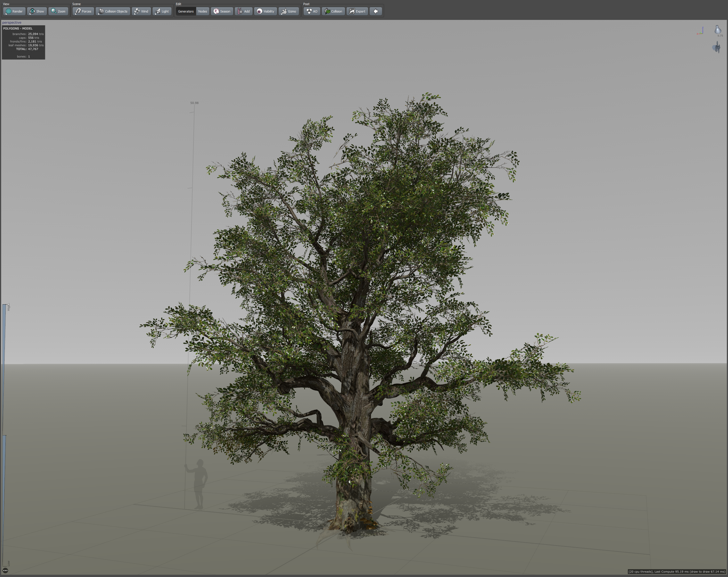This screenshot has width=728, height=577.
Task: Click the Season button
Action: tap(222, 11)
